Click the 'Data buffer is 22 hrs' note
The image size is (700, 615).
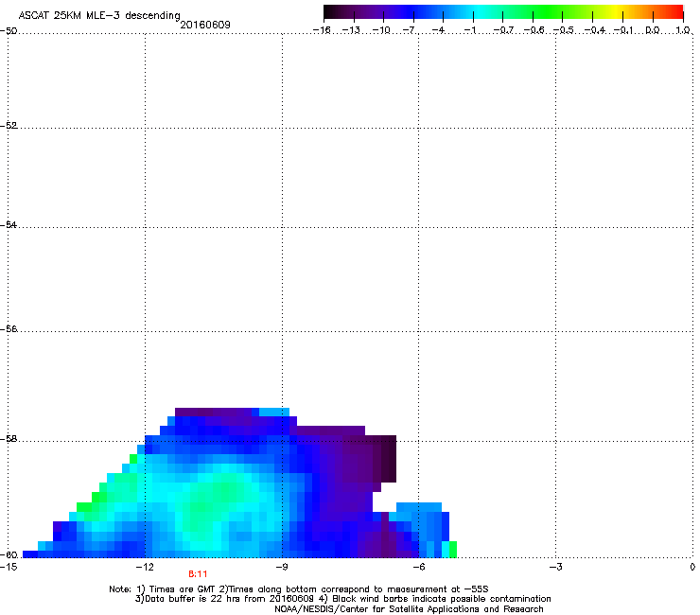pyautogui.click(x=342, y=599)
